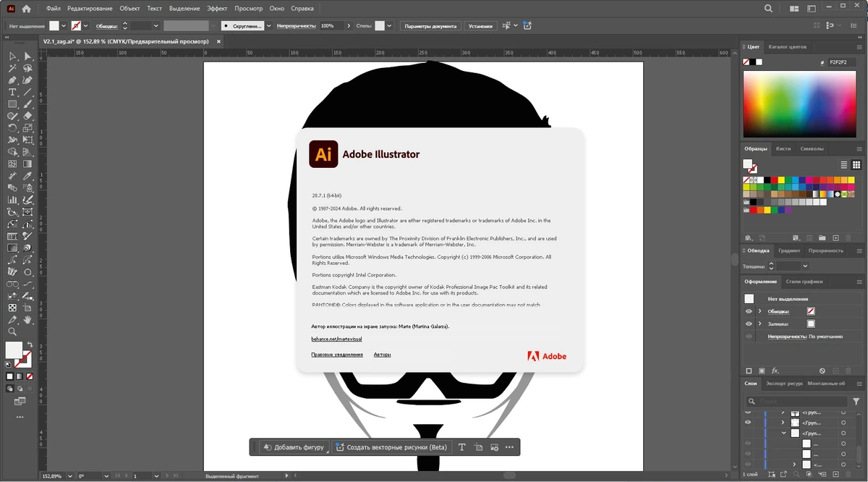
Task: Click the Установки button
Action: coord(480,25)
